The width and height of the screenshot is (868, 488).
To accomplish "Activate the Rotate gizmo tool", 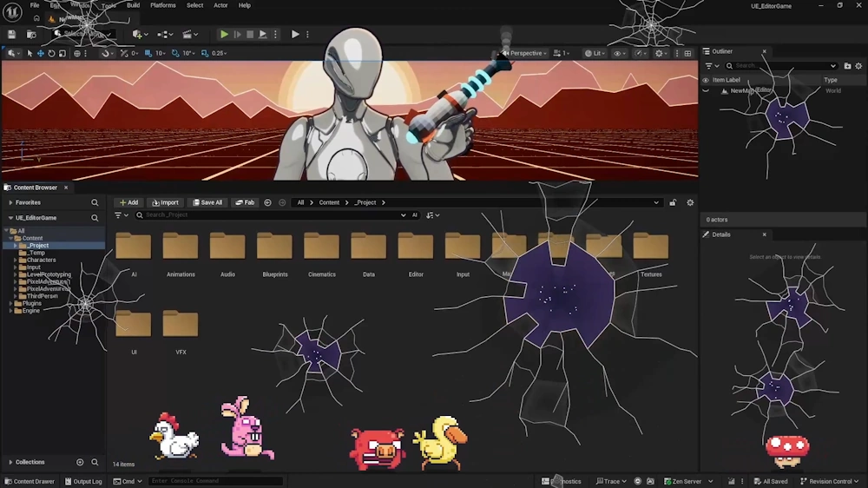I will pyautogui.click(x=51, y=53).
